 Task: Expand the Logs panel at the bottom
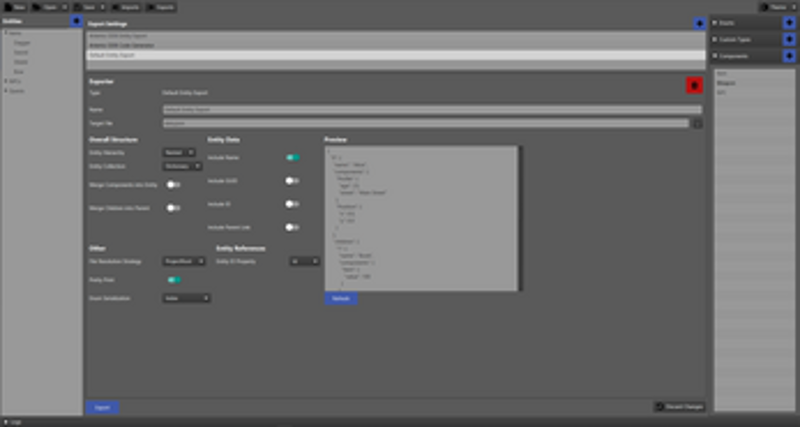tap(5, 422)
